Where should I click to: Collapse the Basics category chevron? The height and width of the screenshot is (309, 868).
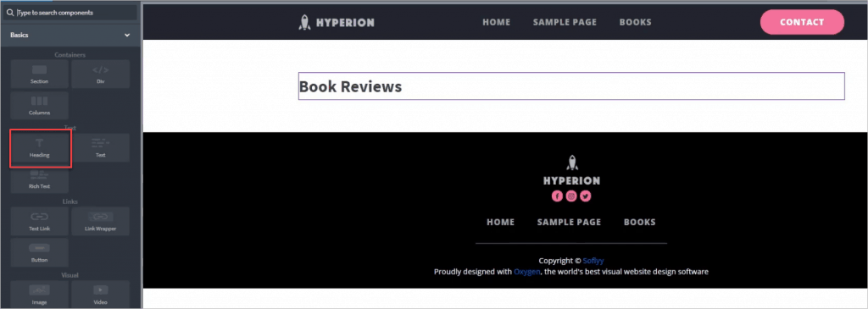coord(127,35)
